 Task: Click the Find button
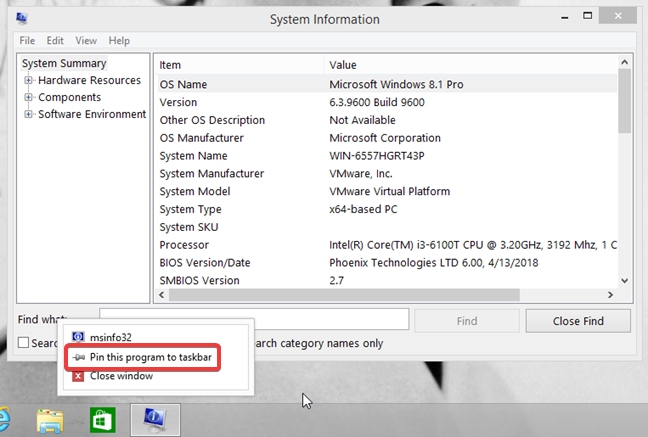pyautogui.click(x=467, y=321)
